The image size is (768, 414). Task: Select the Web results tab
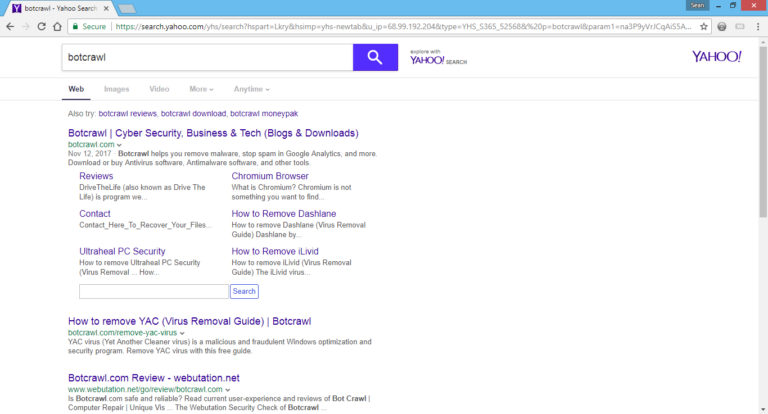(76, 89)
